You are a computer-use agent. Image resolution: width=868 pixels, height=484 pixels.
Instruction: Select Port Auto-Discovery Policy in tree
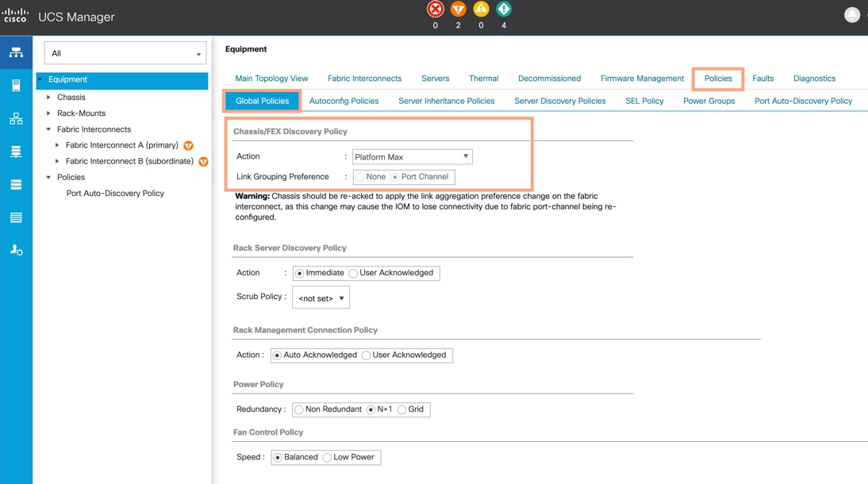pos(115,194)
